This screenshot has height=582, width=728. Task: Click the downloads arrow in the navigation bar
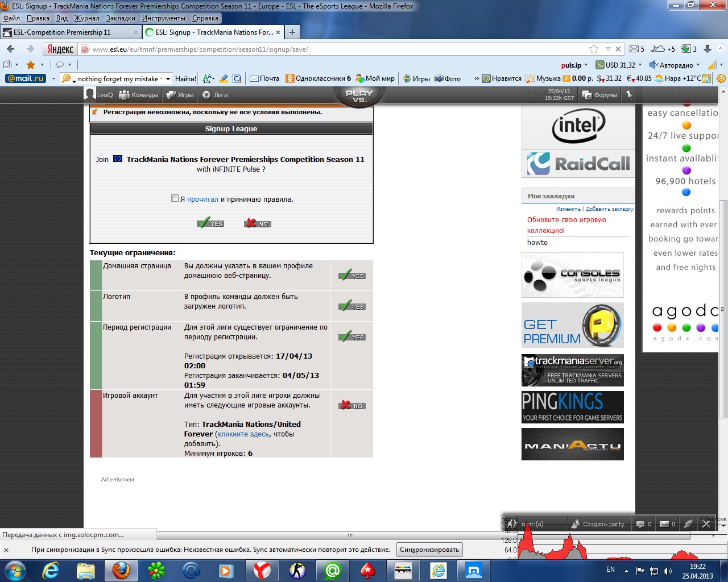pos(708,49)
